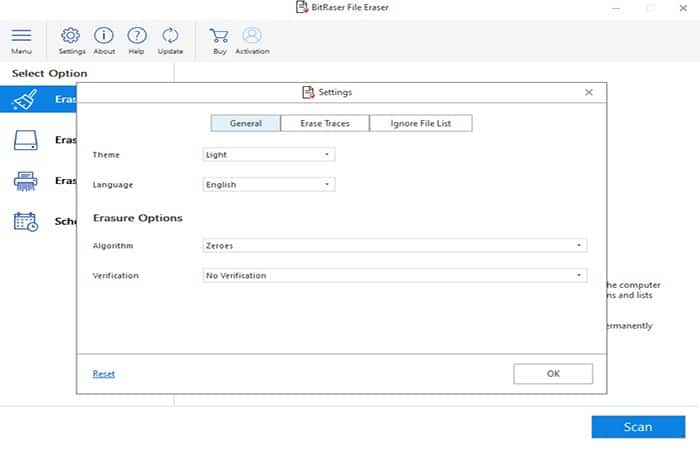Open the Theme dropdown showing Light
The width and height of the screenshot is (700, 450).
point(269,154)
